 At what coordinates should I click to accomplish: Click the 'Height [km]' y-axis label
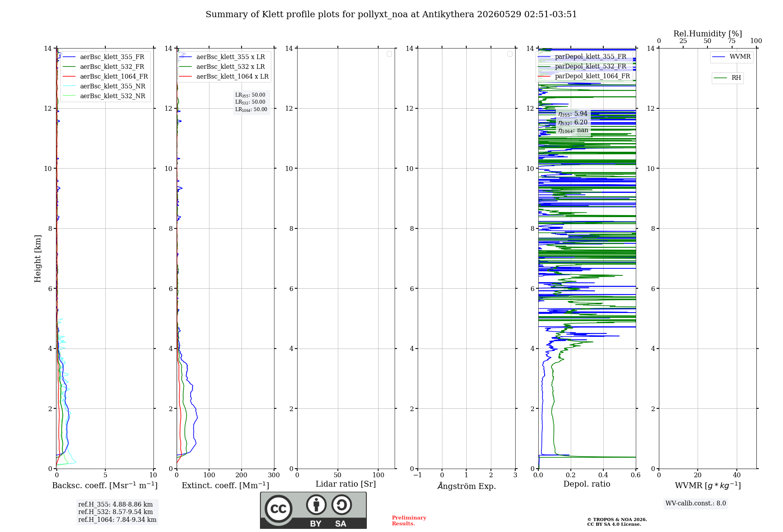[38, 259]
